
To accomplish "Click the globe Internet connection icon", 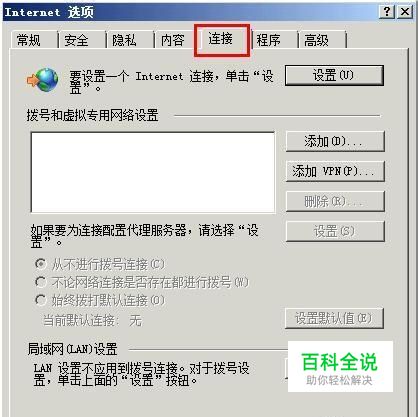I will [x=43, y=80].
